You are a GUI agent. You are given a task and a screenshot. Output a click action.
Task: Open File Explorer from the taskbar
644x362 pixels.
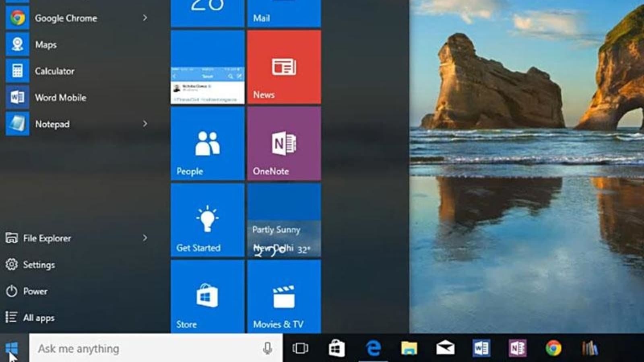click(x=409, y=348)
